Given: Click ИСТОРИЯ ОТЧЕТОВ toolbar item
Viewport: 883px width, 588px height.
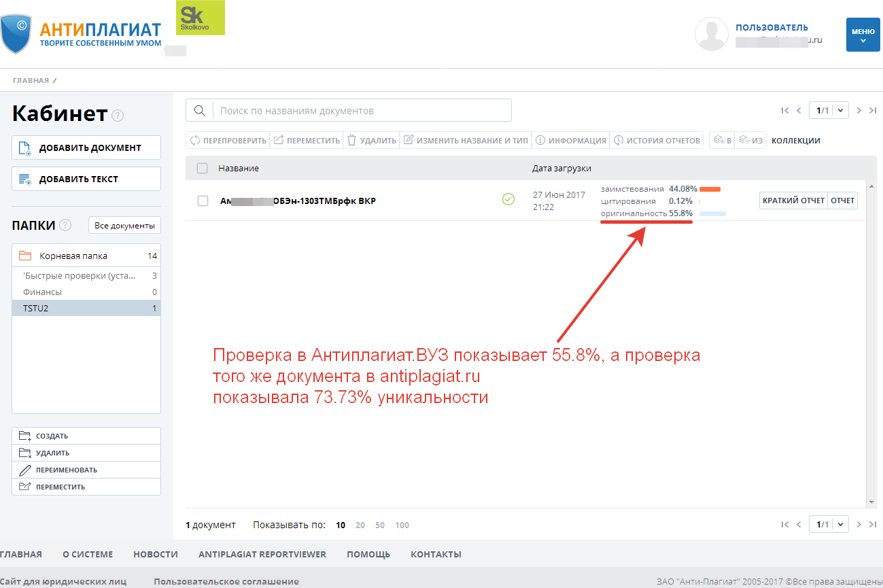Looking at the screenshot, I should pos(657,140).
